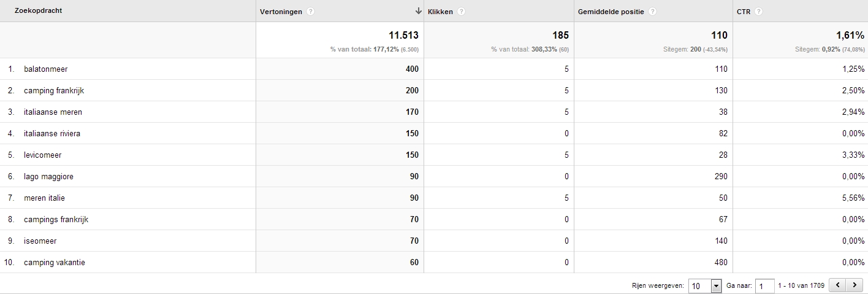
Task: Open help icon beside Gemiddelde positie
Action: [653, 12]
